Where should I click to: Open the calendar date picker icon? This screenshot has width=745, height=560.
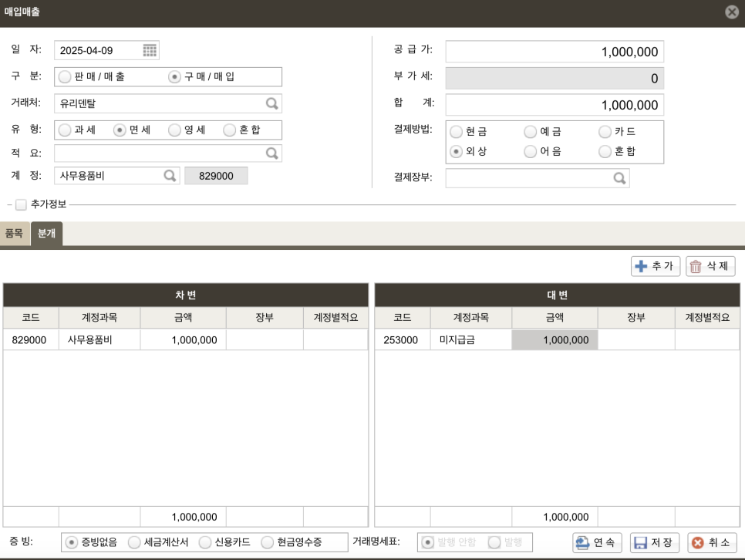[150, 50]
